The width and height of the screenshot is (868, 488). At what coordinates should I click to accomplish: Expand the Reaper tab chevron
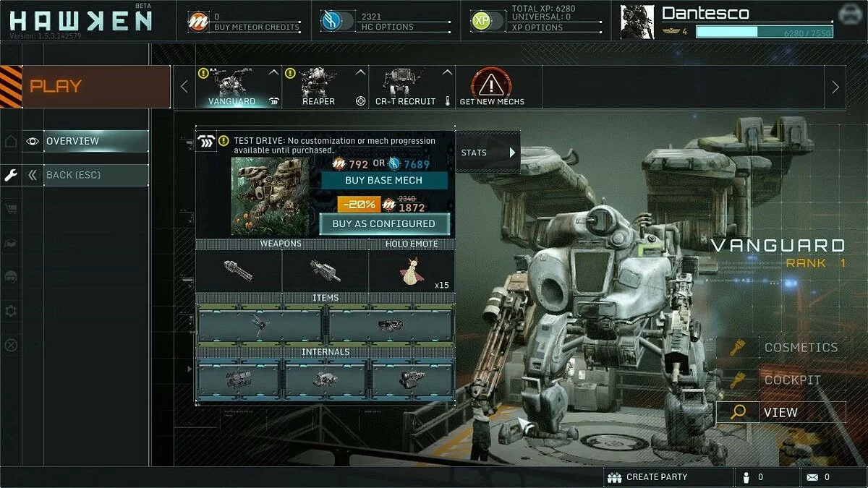[359, 72]
